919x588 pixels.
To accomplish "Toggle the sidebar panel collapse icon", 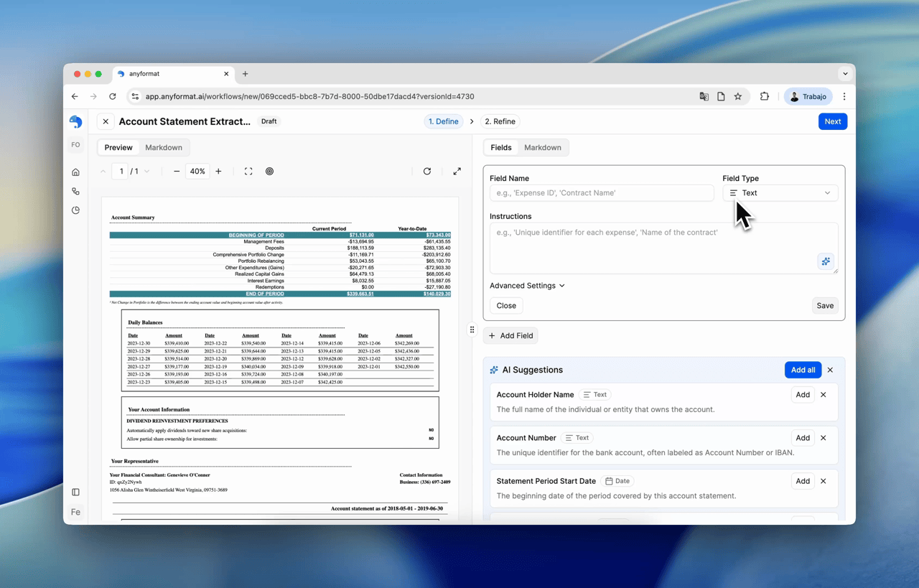I will tap(75, 493).
